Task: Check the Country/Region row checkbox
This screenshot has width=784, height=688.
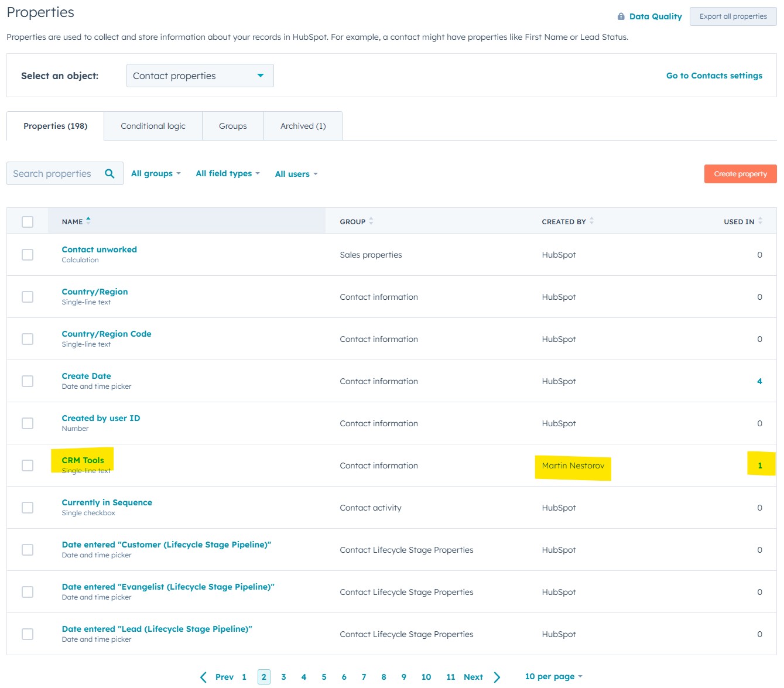Action: tap(28, 297)
